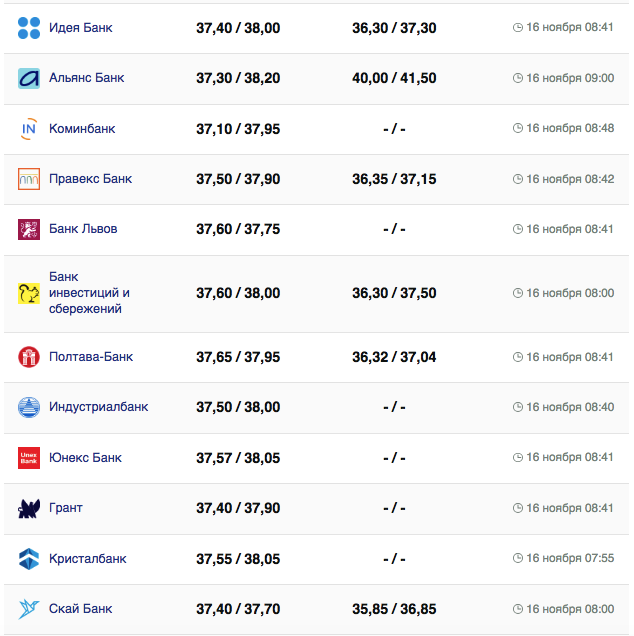634x636 pixels.
Task: Click the Альянс Банк logo icon
Action: (29, 78)
